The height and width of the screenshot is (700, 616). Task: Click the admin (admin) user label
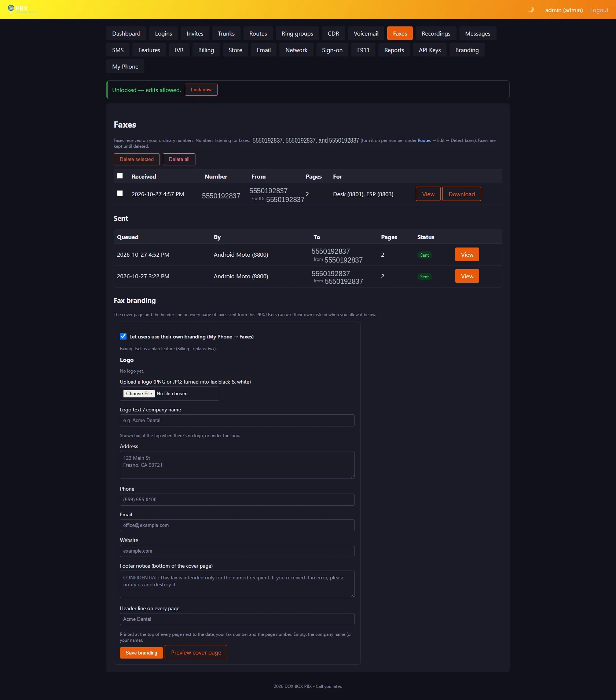pos(564,10)
